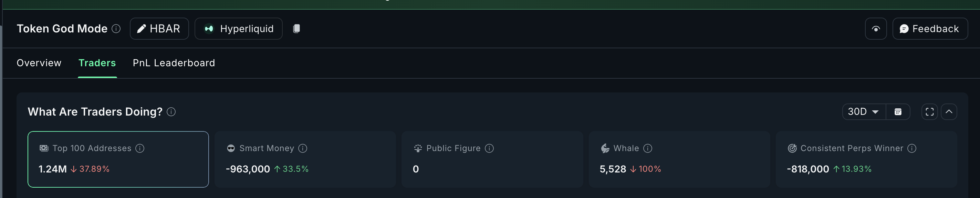Viewport: 980px width, 198px height.
Task: Expand the 30D time range dropdown
Action: click(864, 112)
